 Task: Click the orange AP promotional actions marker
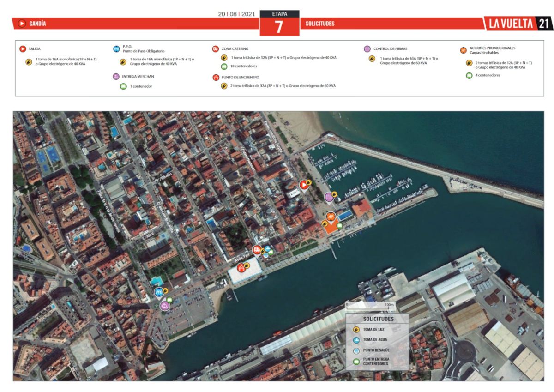tap(331, 216)
